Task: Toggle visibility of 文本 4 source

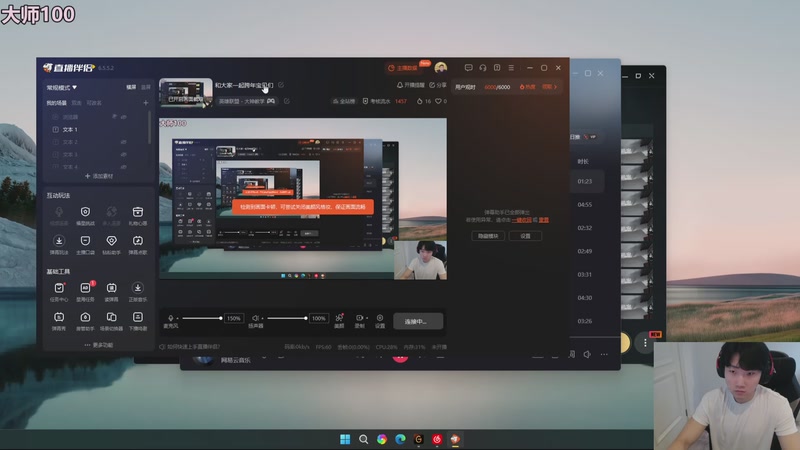Action: (x=123, y=166)
